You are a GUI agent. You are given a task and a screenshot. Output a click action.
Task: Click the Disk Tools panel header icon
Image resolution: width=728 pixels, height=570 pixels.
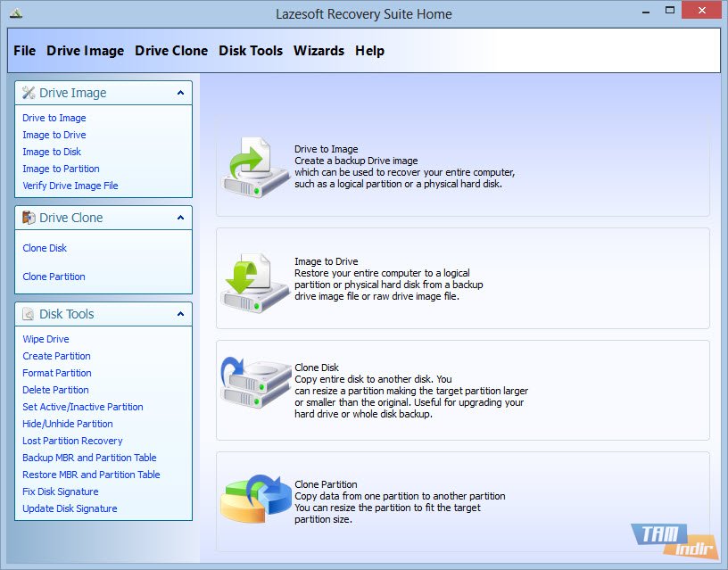pos(27,314)
